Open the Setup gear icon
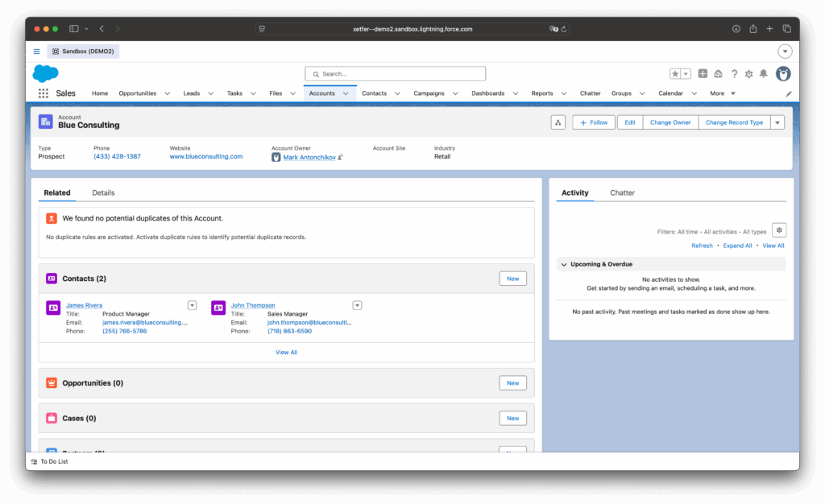The width and height of the screenshot is (825, 504). 748,74
